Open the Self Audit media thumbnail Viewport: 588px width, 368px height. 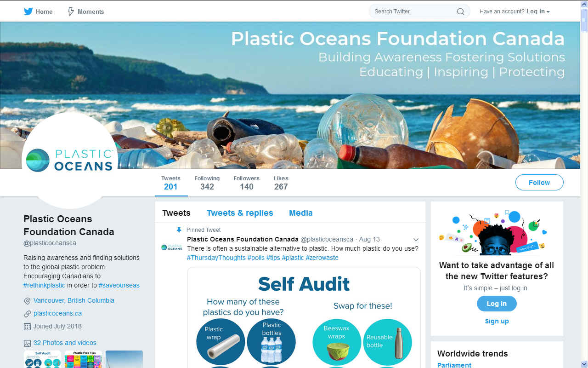42,359
